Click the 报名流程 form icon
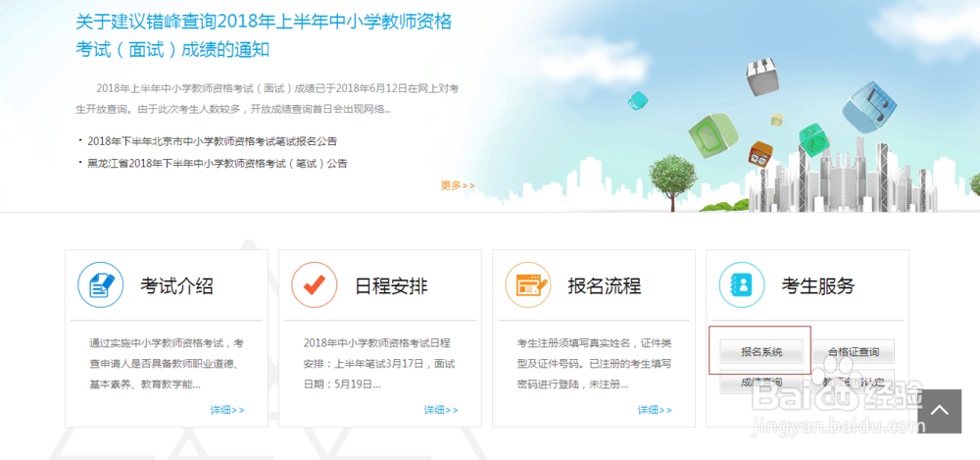 click(528, 284)
